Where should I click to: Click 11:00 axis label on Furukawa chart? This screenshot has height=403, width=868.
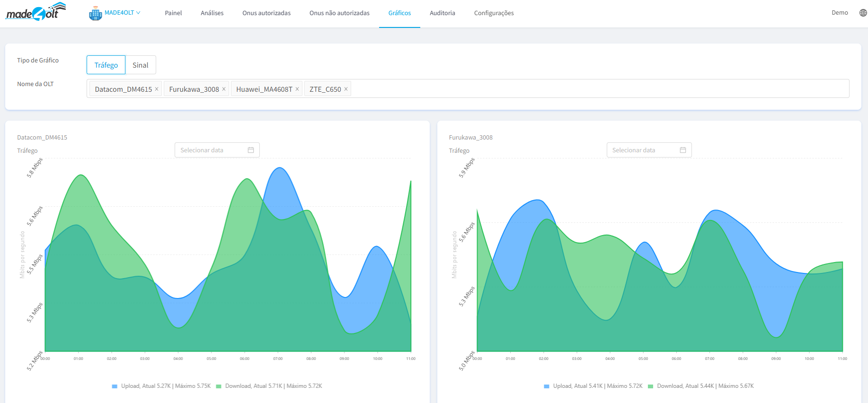(x=842, y=359)
